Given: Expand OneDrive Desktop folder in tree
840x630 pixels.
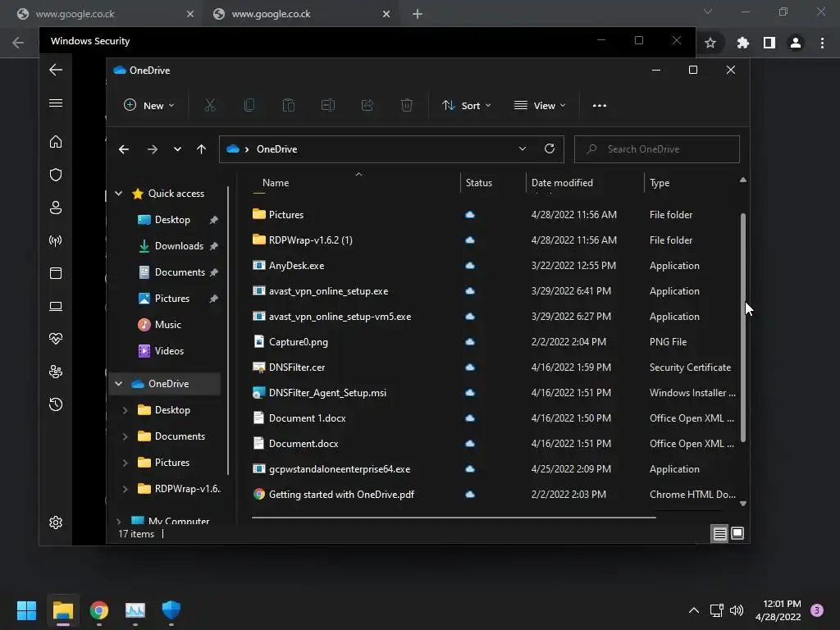Looking at the screenshot, I should tap(125, 410).
